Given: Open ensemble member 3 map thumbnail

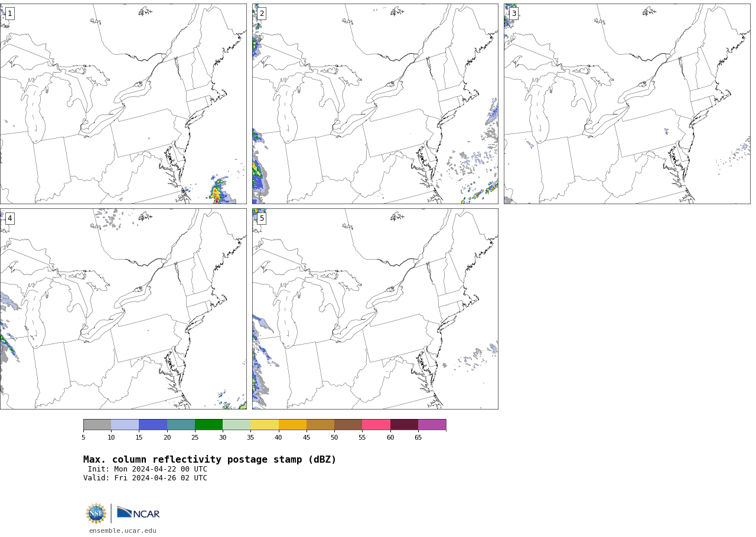Looking at the screenshot, I should (627, 104).
